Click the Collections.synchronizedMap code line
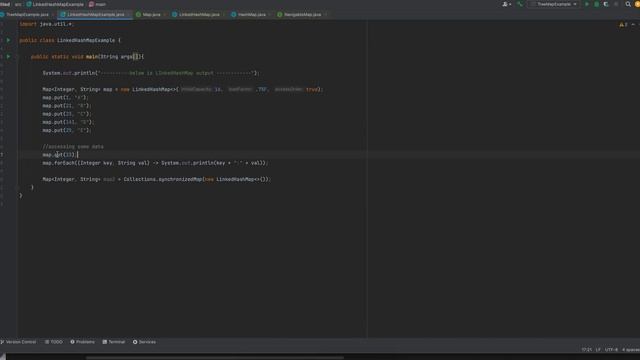The width and height of the screenshot is (640, 360). click(x=156, y=179)
